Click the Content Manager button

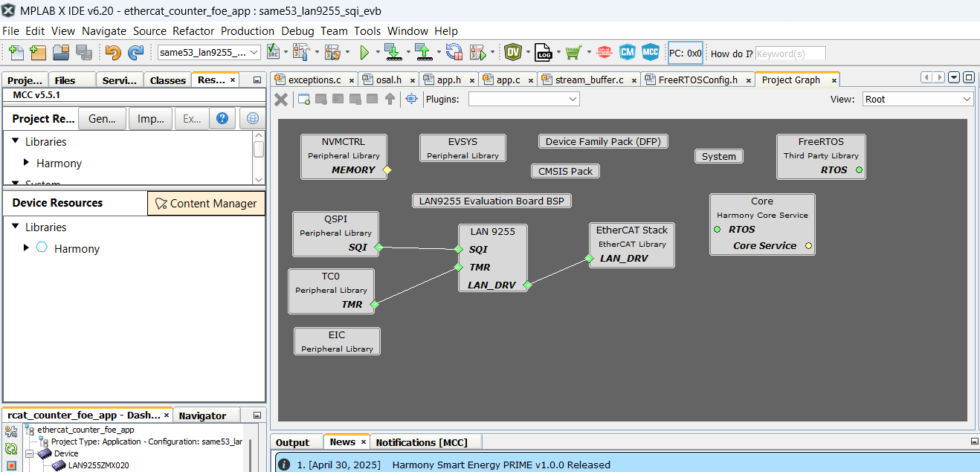206,203
